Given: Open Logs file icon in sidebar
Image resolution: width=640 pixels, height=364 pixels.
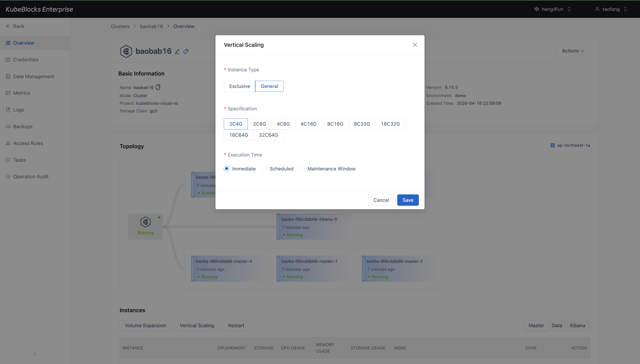Looking at the screenshot, I should pos(8,110).
